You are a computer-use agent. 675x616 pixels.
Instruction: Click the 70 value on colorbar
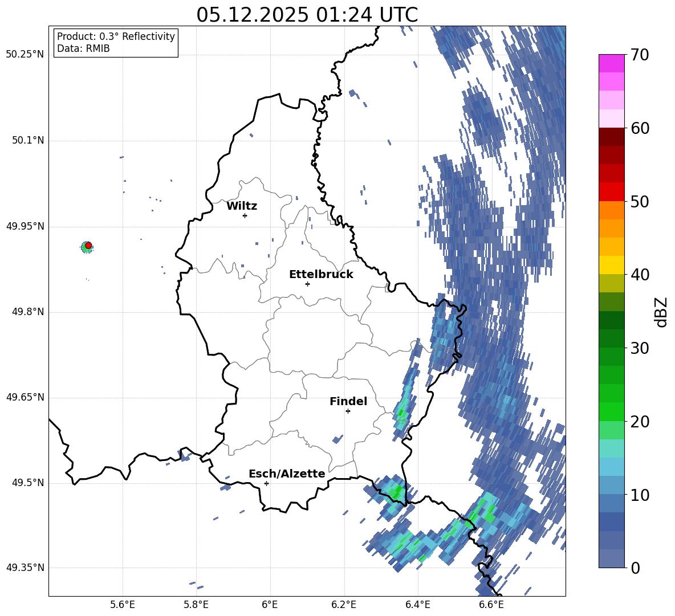[640, 55]
